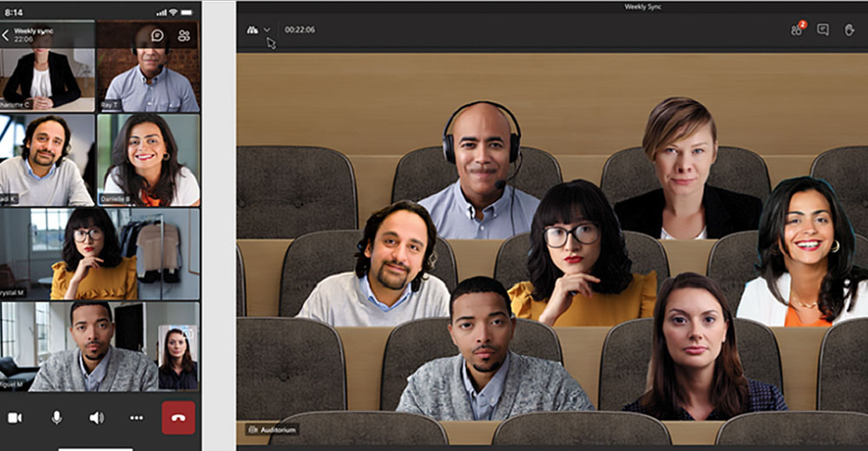Viewport: 868px width, 451px height.
Task: Open more options ellipsis on mobile
Action: [136, 417]
